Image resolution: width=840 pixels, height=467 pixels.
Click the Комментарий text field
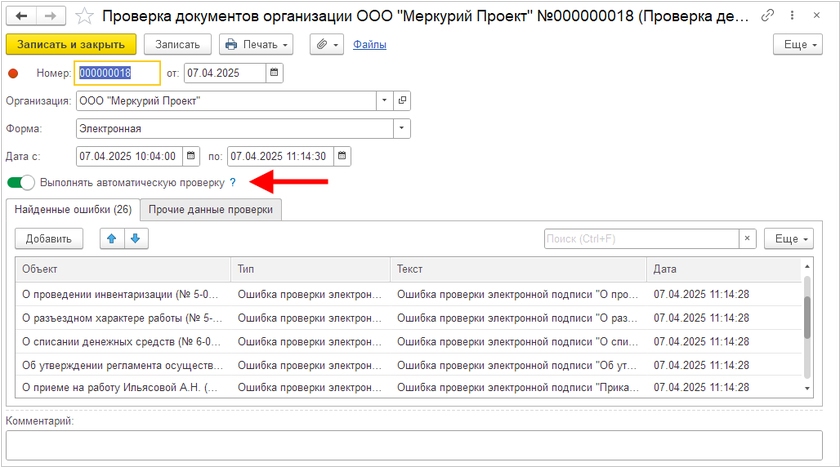414,445
